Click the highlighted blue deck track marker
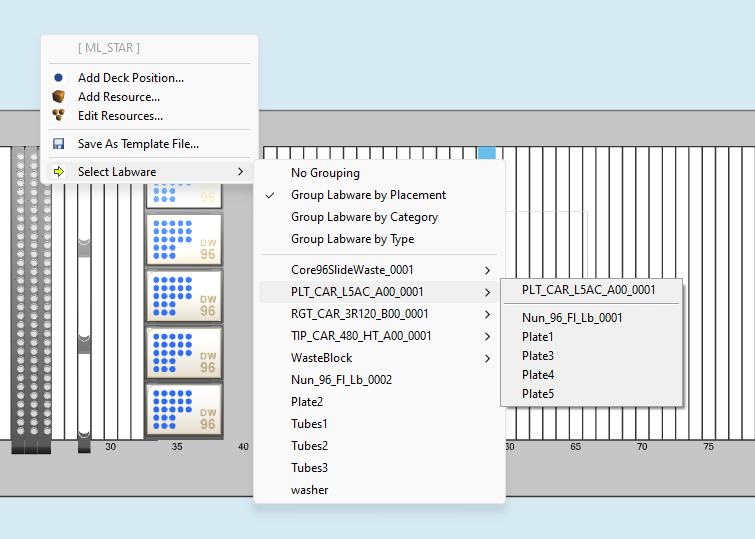 pyautogui.click(x=486, y=153)
